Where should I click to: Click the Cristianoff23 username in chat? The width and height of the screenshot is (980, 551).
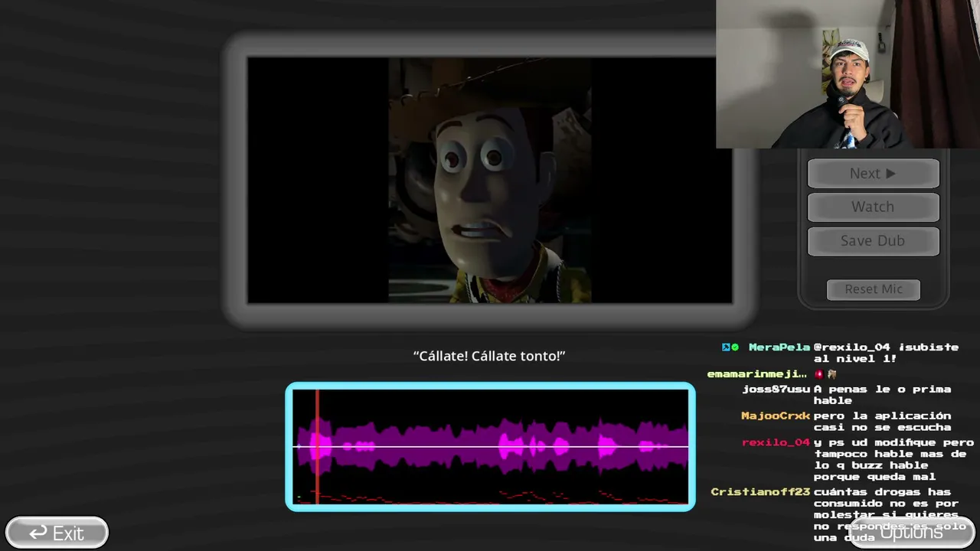click(760, 492)
